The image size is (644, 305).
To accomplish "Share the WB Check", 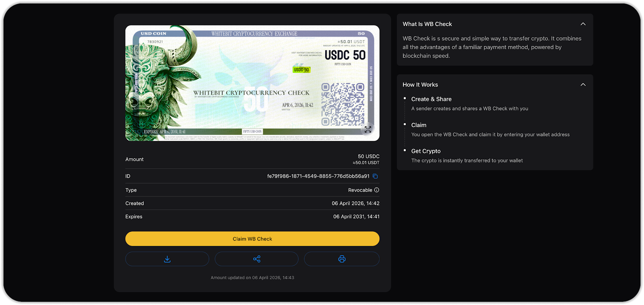I will tap(256, 259).
